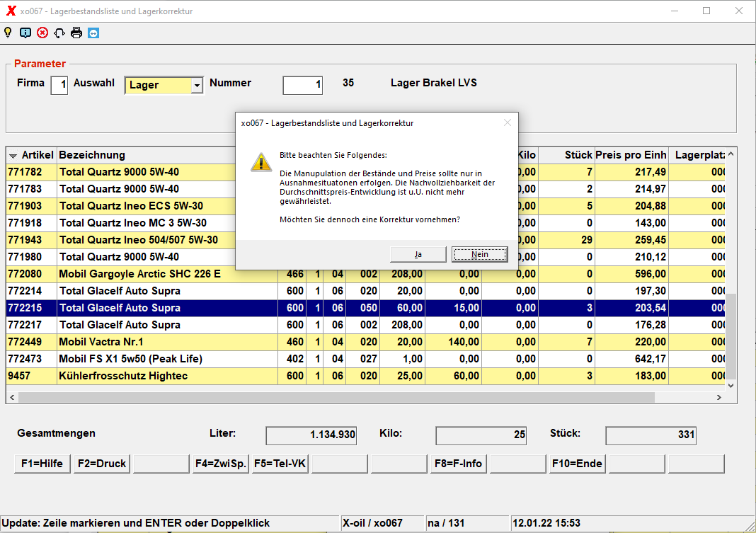This screenshot has height=533, width=756.
Task: Click Lager Brakel LVS label
Action: tap(433, 83)
